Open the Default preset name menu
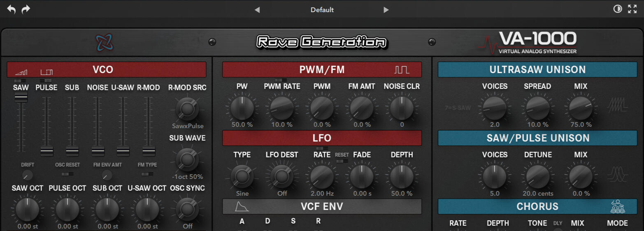The width and height of the screenshot is (644, 231). (x=322, y=10)
